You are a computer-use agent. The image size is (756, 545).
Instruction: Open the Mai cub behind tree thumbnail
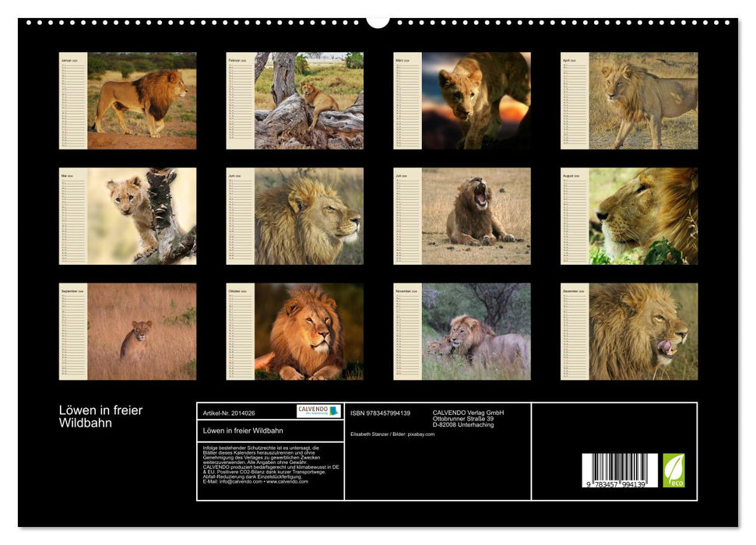(141, 216)
